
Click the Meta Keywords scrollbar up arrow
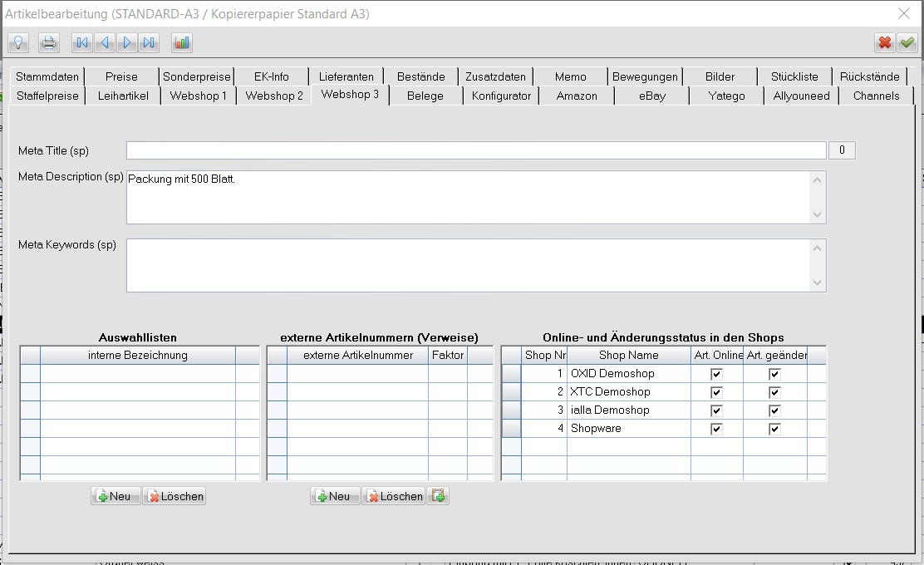click(x=818, y=248)
